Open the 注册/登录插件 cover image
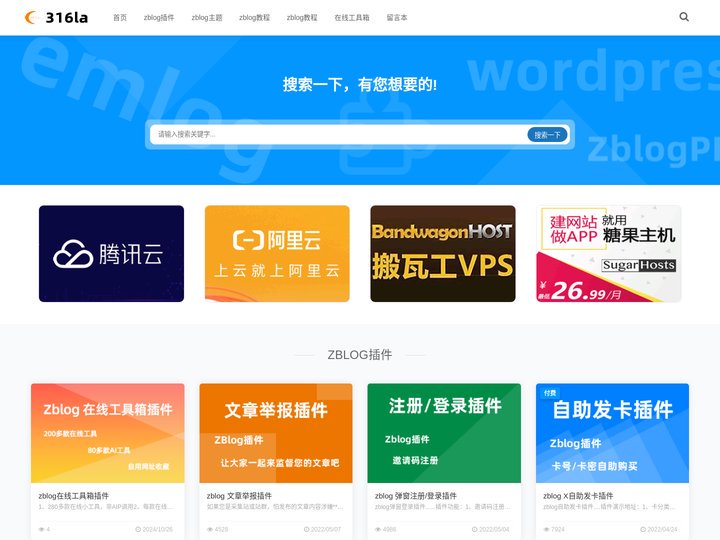Image resolution: width=720 pixels, height=540 pixels. [x=444, y=433]
